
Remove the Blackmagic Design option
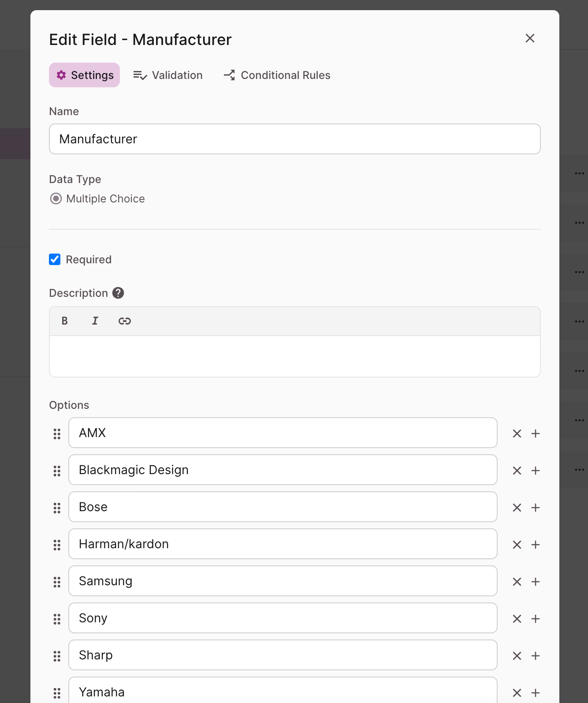[x=517, y=471]
